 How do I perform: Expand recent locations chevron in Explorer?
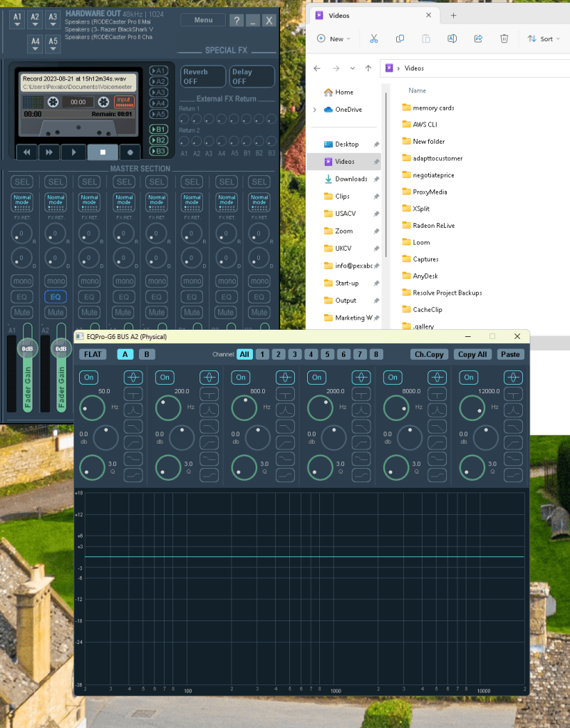click(x=353, y=68)
